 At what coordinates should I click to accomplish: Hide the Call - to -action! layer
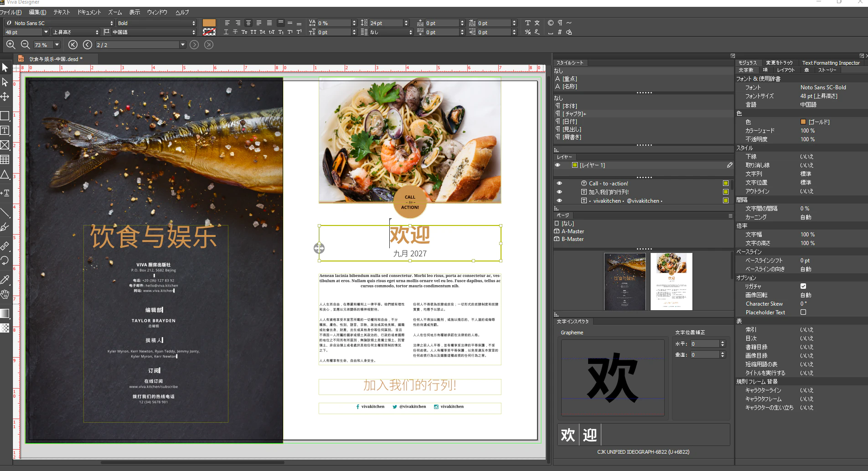[x=559, y=183]
